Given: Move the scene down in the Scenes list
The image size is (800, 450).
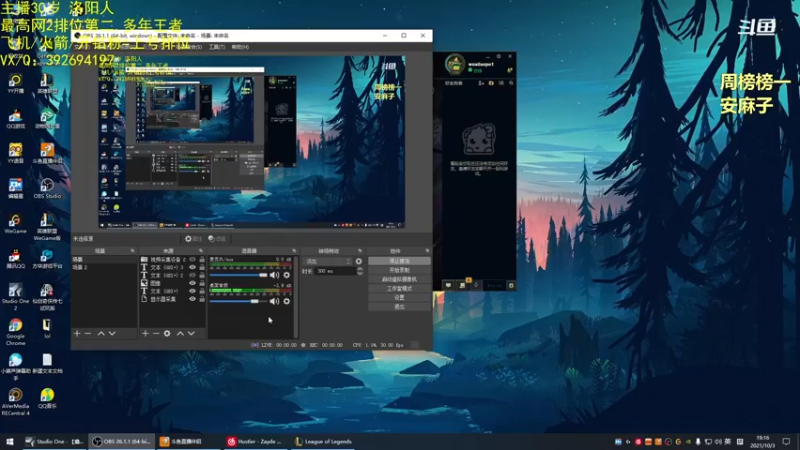Looking at the screenshot, I should pyautogui.click(x=112, y=333).
